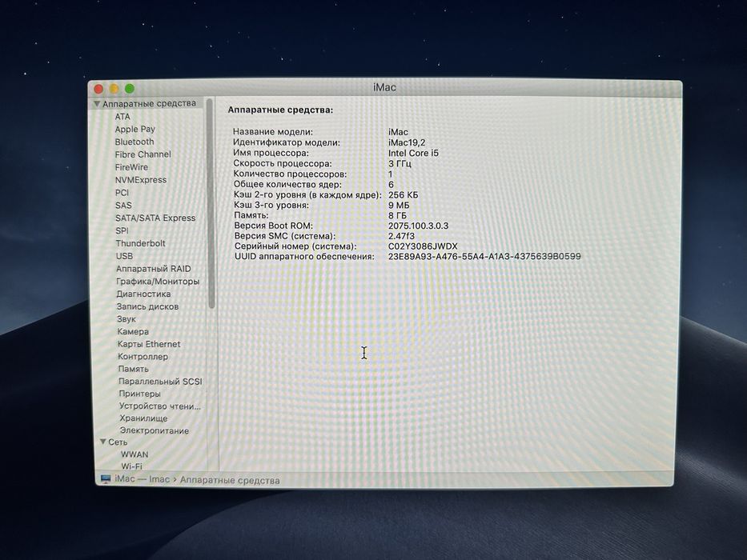The height and width of the screenshot is (560, 747).
Task: Select SPI in sidebar
Action: tap(122, 230)
